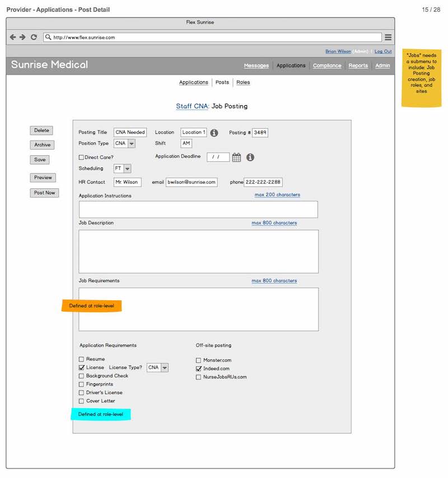Screen dimensions: 448x478
Task: Switch to the Roles sub-tab
Action: [243, 82]
